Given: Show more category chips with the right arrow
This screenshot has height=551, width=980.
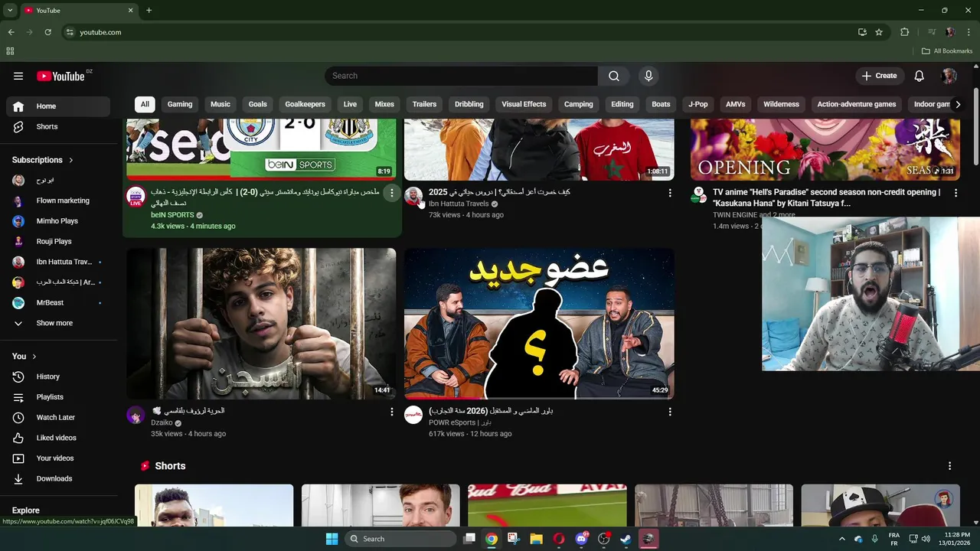Looking at the screenshot, I should pyautogui.click(x=957, y=104).
